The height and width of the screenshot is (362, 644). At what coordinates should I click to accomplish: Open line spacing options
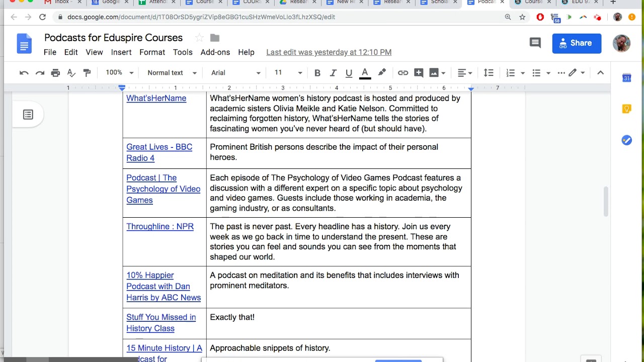489,73
